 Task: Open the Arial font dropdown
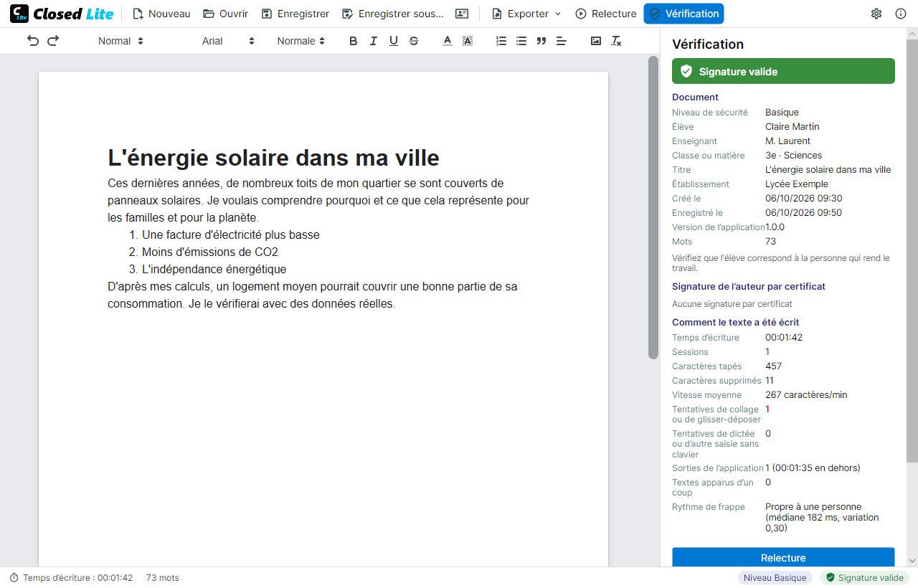point(228,41)
